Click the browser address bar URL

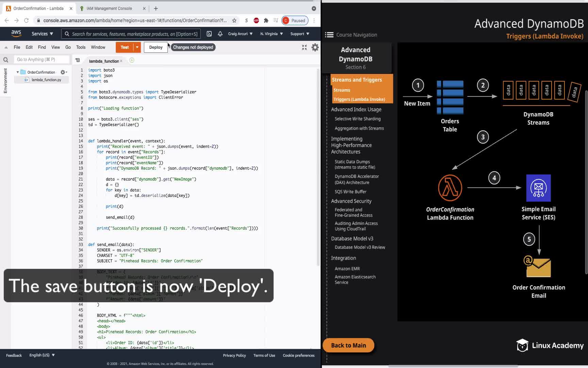coord(135,20)
